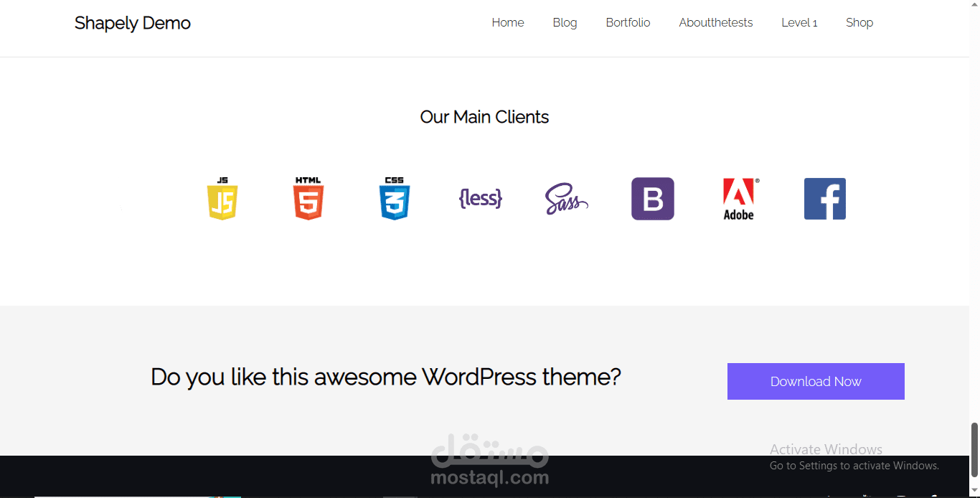Click the {less} logo
Image resolution: width=980 pixels, height=498 pixels.
481,198
